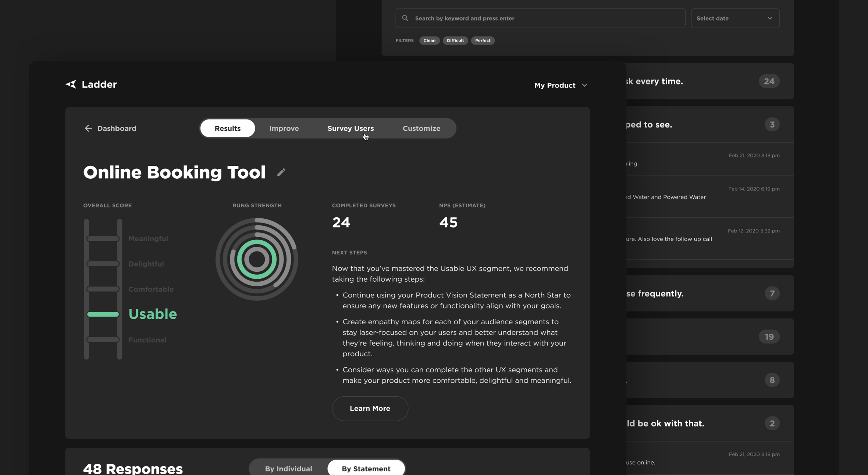Click the Ladder paper-plane logo icon
This screenshot has height=475, width=868.
(x=71, y=84)
